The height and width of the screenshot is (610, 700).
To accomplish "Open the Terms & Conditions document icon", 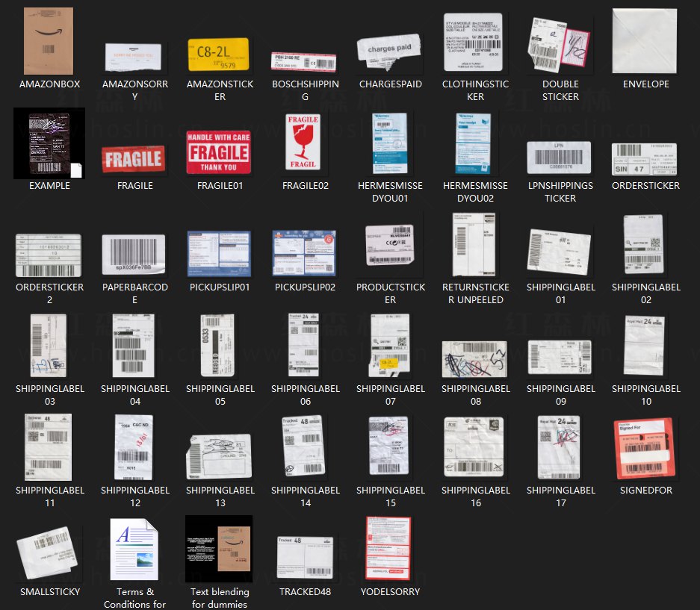I will pos(134,550).
